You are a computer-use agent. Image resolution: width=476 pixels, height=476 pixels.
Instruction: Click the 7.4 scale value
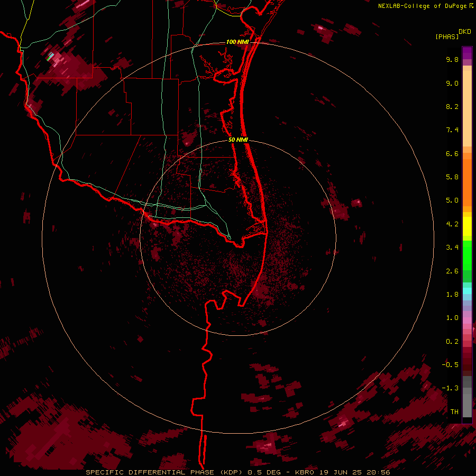click(x=452, y=130)
